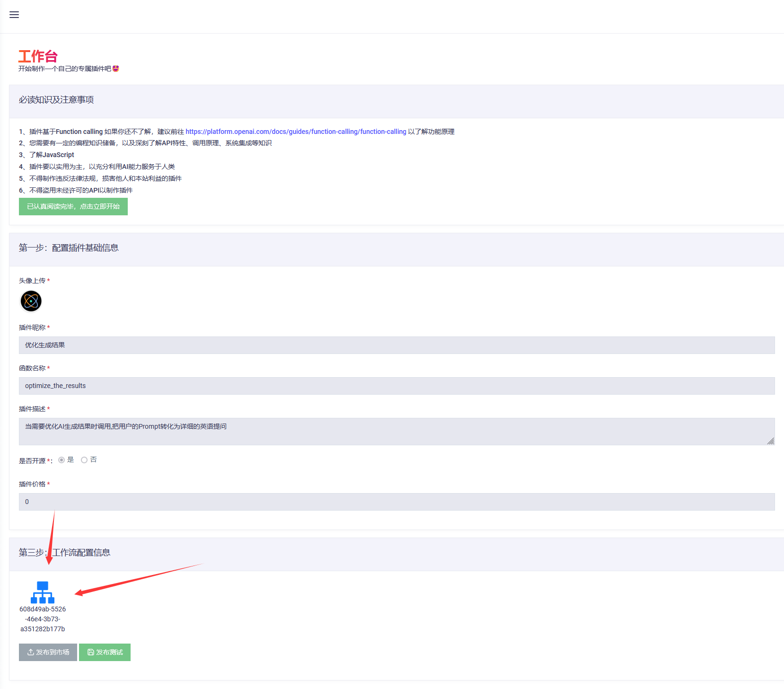
Task: Select the workflow ID text 608d49ab-5526
Action: coord(43,609)
